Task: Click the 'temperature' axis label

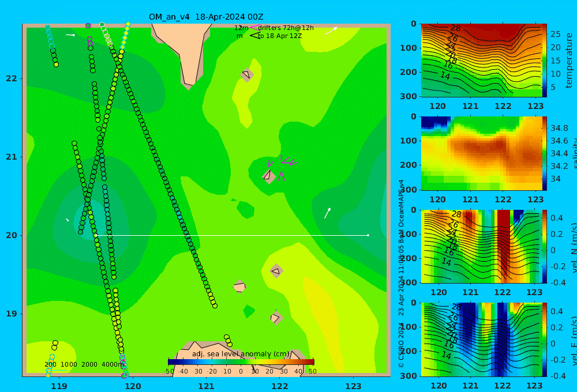Action: click(x=569, y=61)
